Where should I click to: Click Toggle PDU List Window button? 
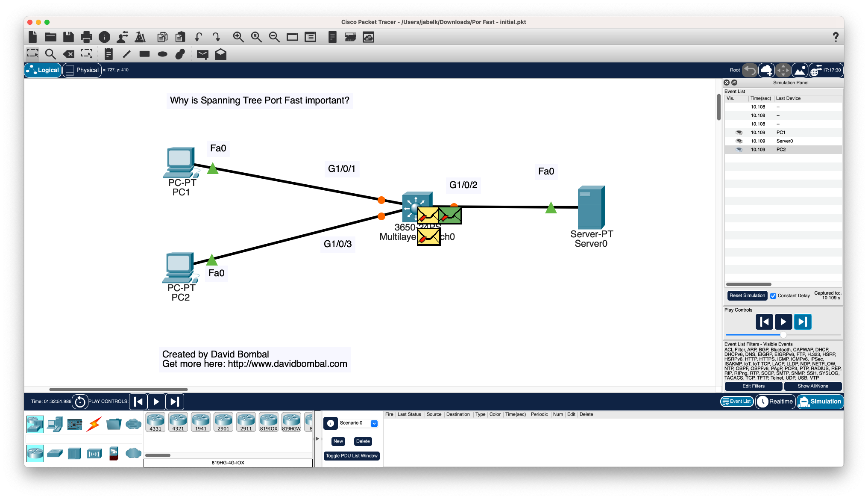[x=352, y=456]
